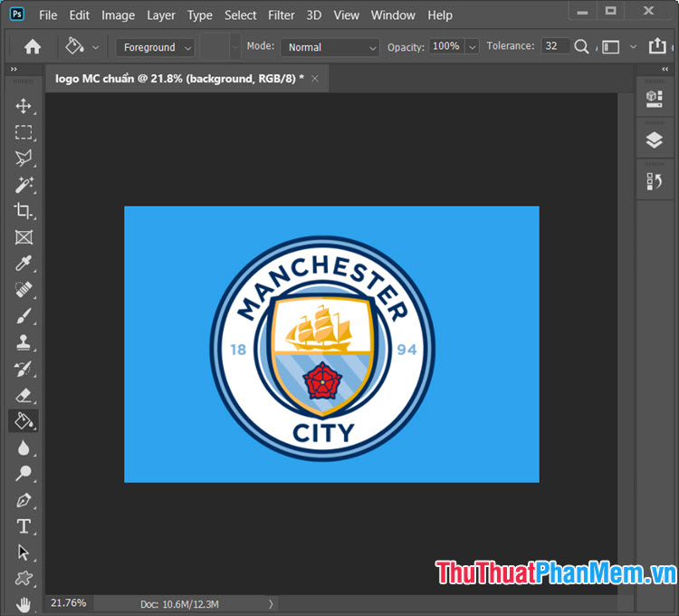The width and height of the screenshot is (679, 616).
Task: Click the vertical canvas scrollbar
Action: 626,343
